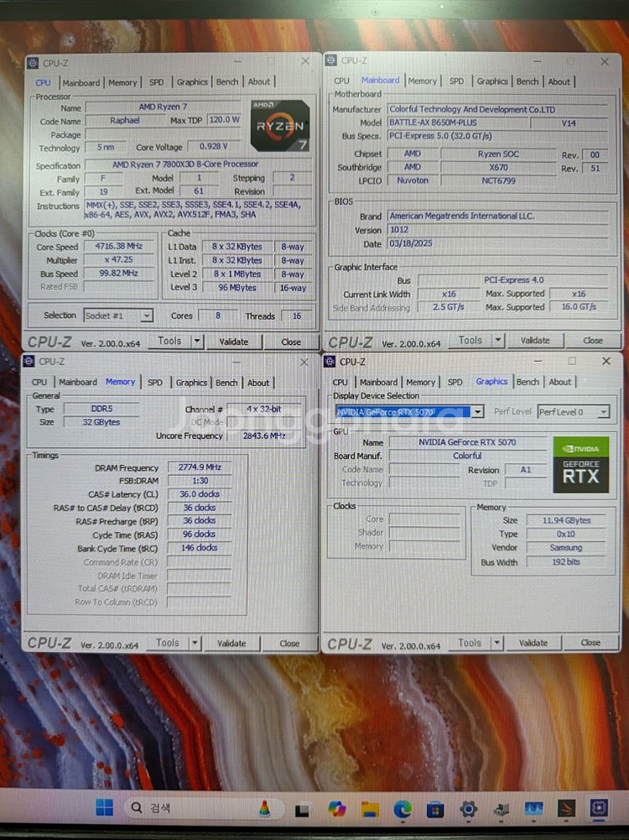Expand Tools arrow in CPU tab window

tap(197, 341)
